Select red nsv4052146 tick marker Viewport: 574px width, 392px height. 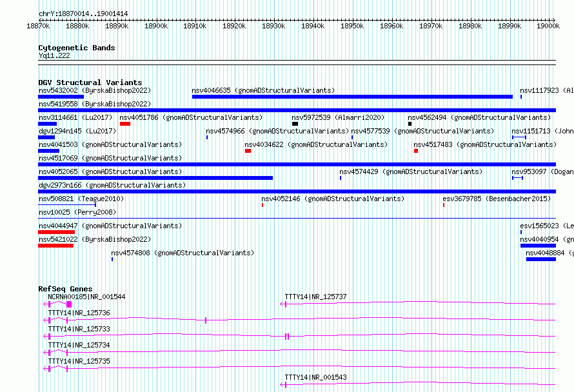click(x=262, y=205)
